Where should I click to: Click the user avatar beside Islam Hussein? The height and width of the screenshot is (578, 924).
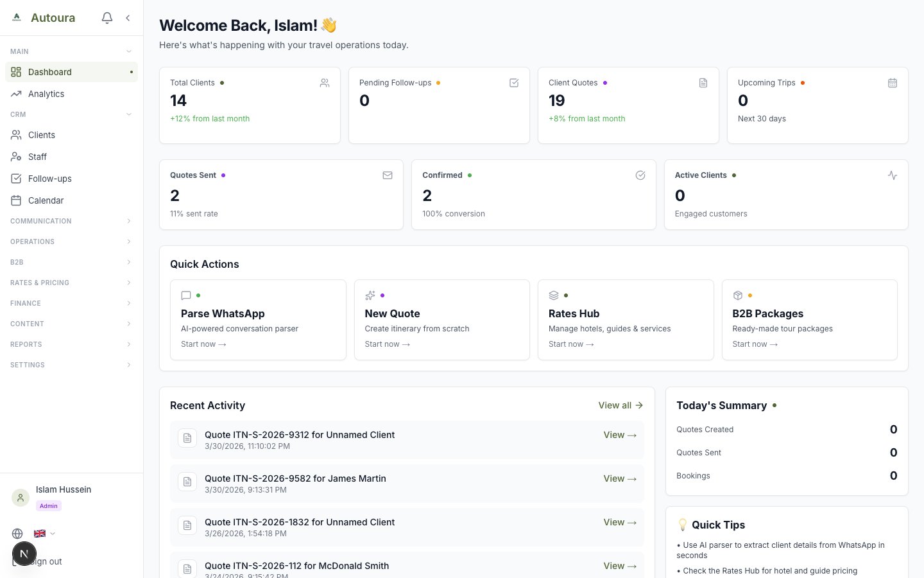click(x=21, y=498)
